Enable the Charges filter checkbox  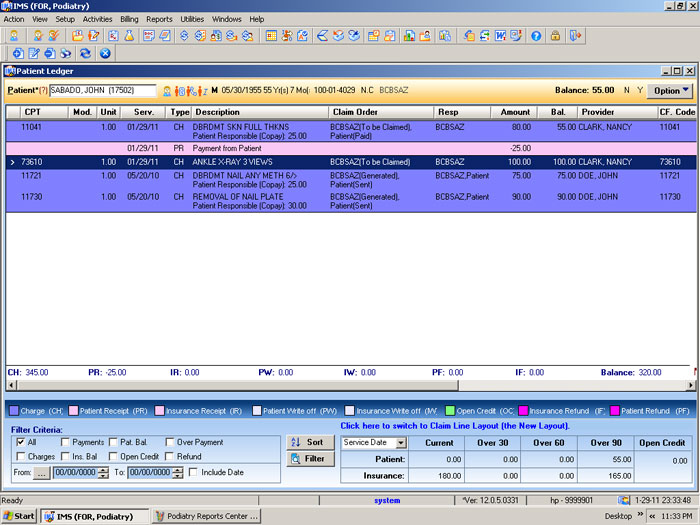click(21, 456)
